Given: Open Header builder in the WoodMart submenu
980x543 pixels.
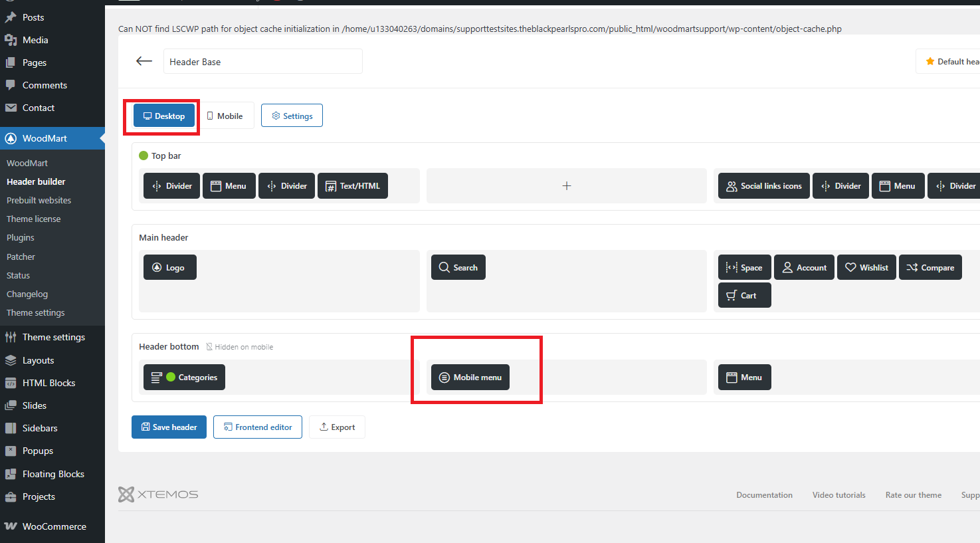Looking at the screenshot, I should click(36, 181).
